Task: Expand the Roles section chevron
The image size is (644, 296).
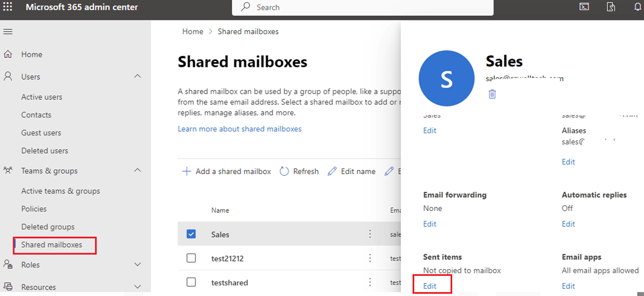Action: pos(137,264)
